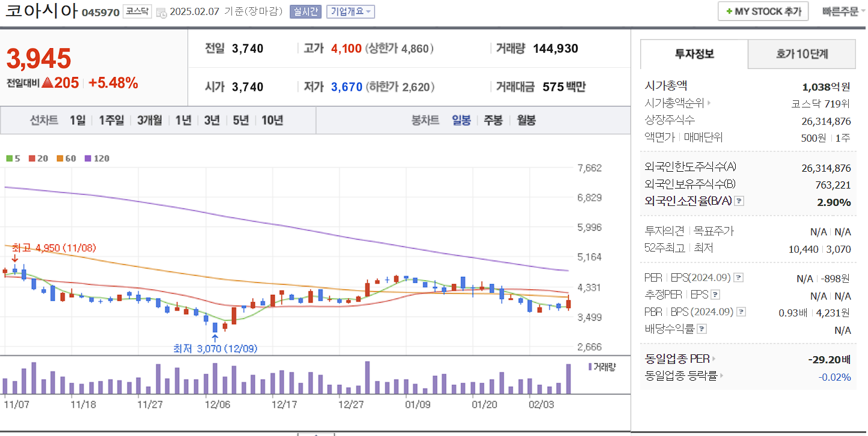This screenshot has width=868, height=436.
Task: Click the clock icon beside the date
Action: (x=162, y=11)
